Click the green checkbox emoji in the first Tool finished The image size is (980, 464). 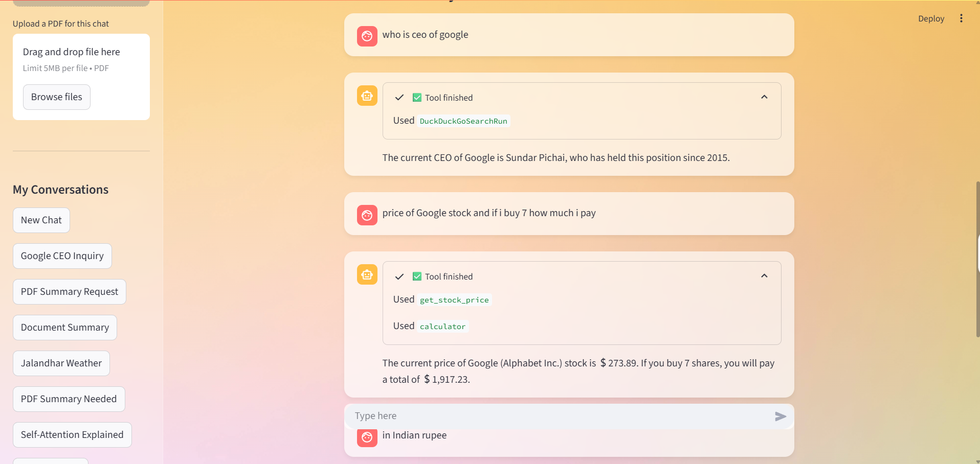click(x=417, y=98)
